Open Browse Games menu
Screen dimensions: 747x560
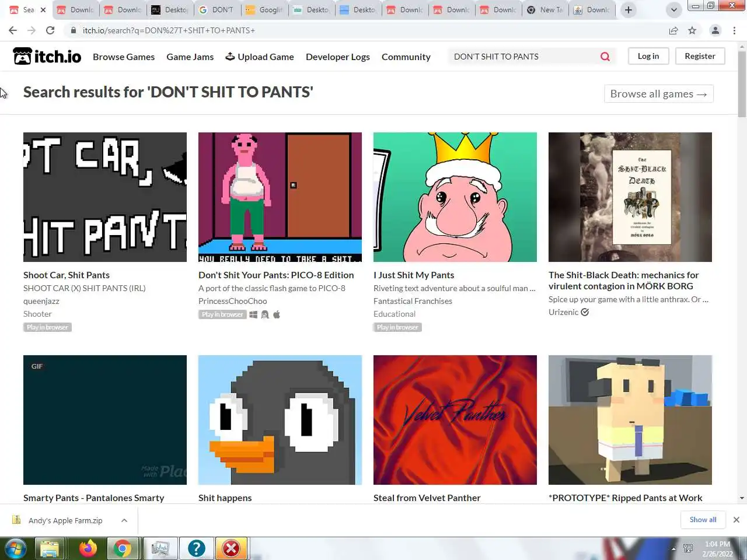click(124, 57)
